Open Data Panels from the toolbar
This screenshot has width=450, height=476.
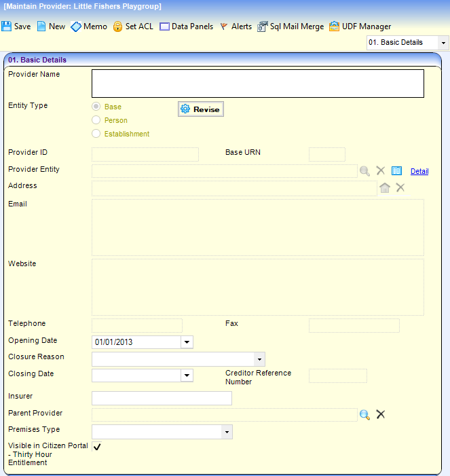coord(165,26)
